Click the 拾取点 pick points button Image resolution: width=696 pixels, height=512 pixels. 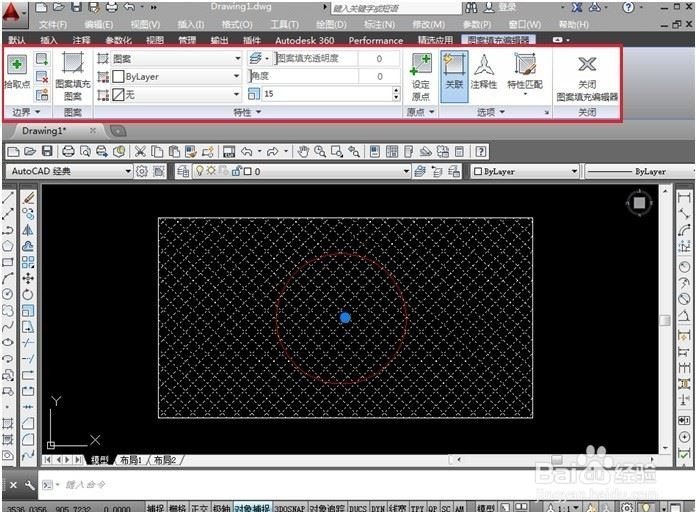(17, 71)
